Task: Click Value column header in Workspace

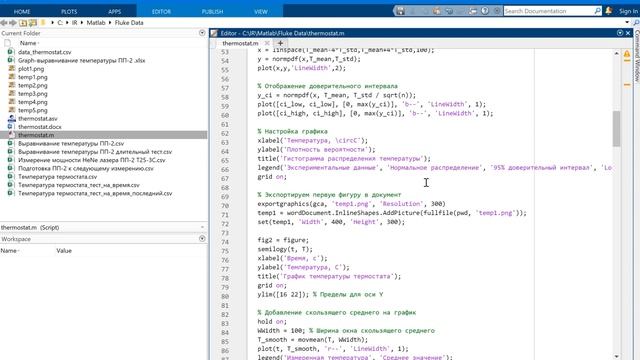Action: coord(64,251)
